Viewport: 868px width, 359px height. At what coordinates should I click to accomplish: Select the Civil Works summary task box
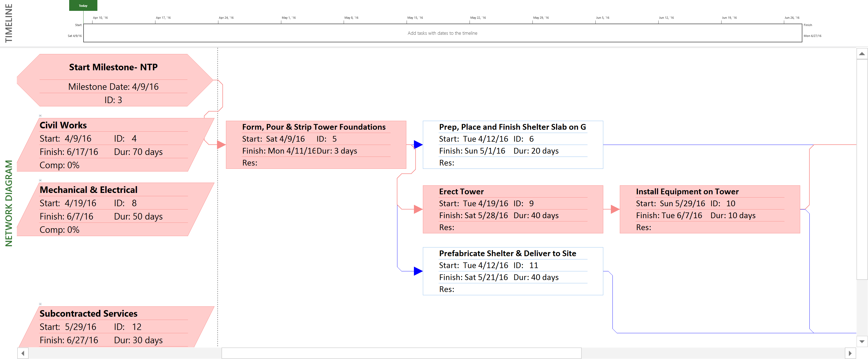(x=116, y=145)
